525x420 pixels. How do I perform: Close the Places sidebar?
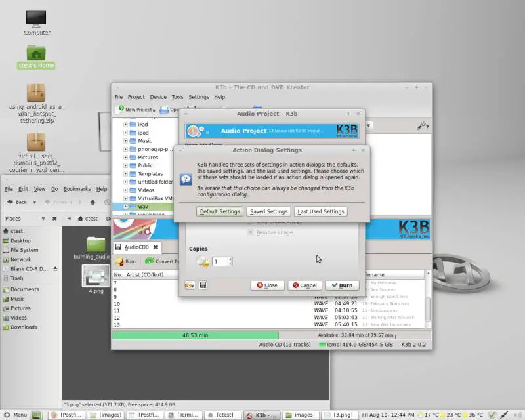(x=54, y=219)
